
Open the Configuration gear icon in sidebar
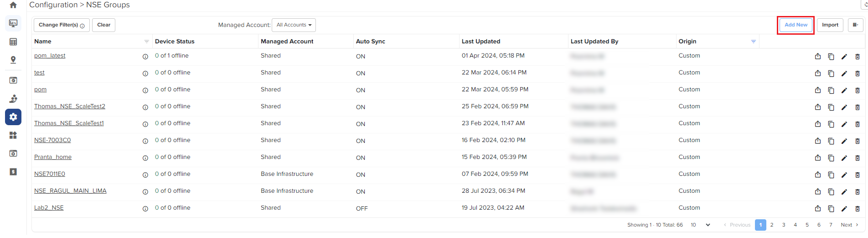tap(13, 117)
